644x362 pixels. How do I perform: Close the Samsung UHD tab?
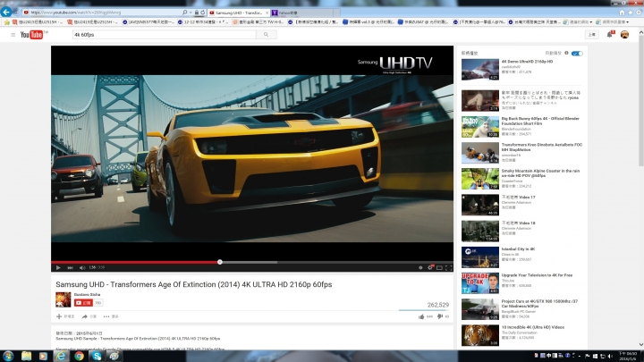[x=267, y=13]
